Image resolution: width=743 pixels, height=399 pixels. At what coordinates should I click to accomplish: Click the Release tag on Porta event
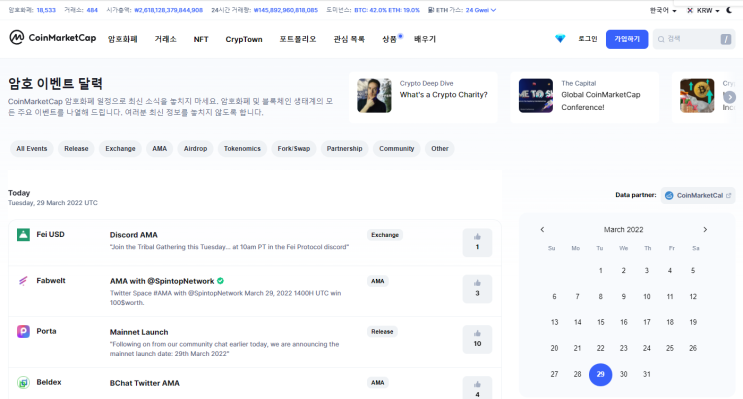[x=382, y=332]
